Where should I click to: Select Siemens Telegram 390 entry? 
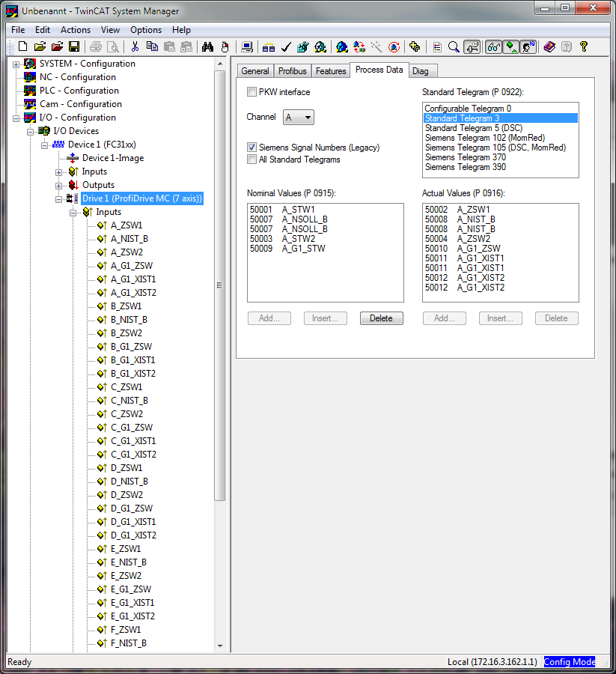(x=500, y=167)
